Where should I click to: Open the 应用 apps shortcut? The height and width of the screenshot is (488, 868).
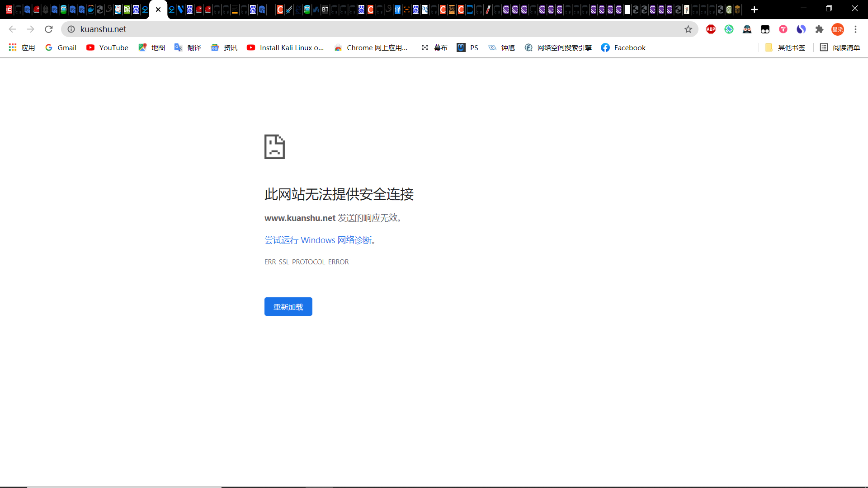tap(22, 47)
